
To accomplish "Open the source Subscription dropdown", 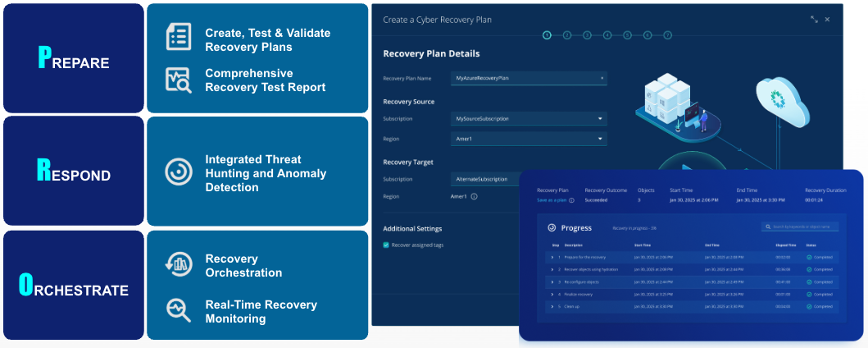I will pyautogui.click(x=529, y=118).
